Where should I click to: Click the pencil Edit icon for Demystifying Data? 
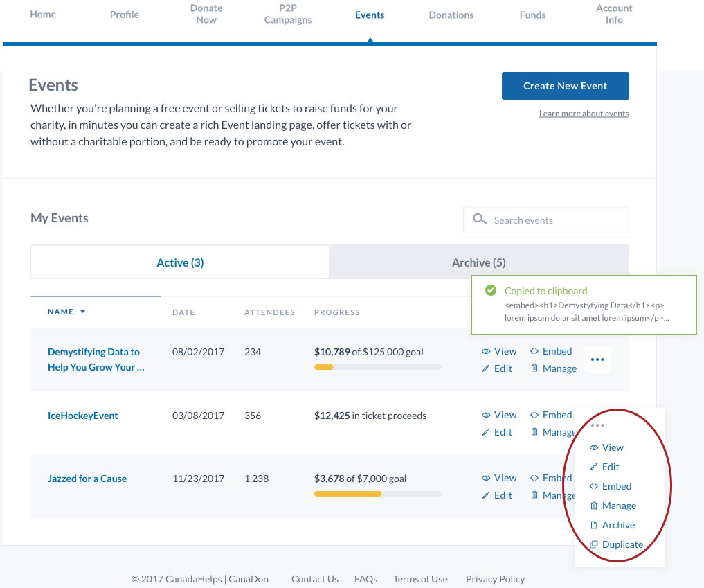click(486, 368)
